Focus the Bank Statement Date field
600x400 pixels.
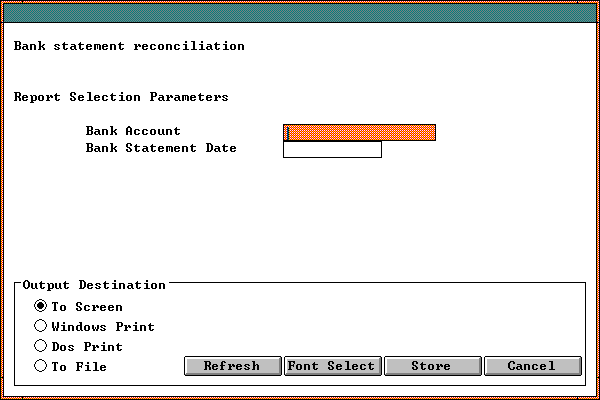pos(332,149)
